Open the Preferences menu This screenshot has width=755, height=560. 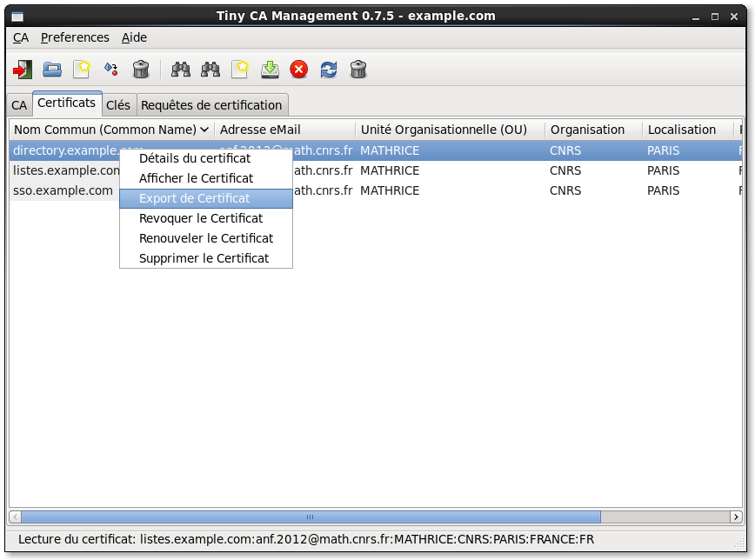pos(75,37)
